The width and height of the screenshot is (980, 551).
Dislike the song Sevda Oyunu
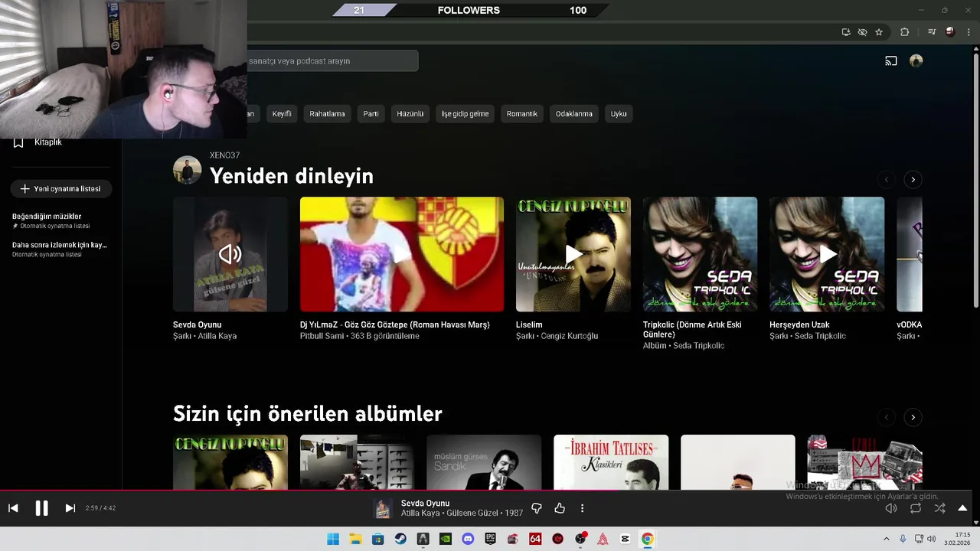click(x=537, y=508)
